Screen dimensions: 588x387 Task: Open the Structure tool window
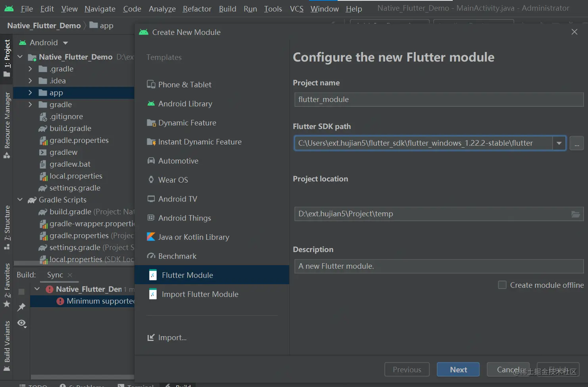point(7,227)
